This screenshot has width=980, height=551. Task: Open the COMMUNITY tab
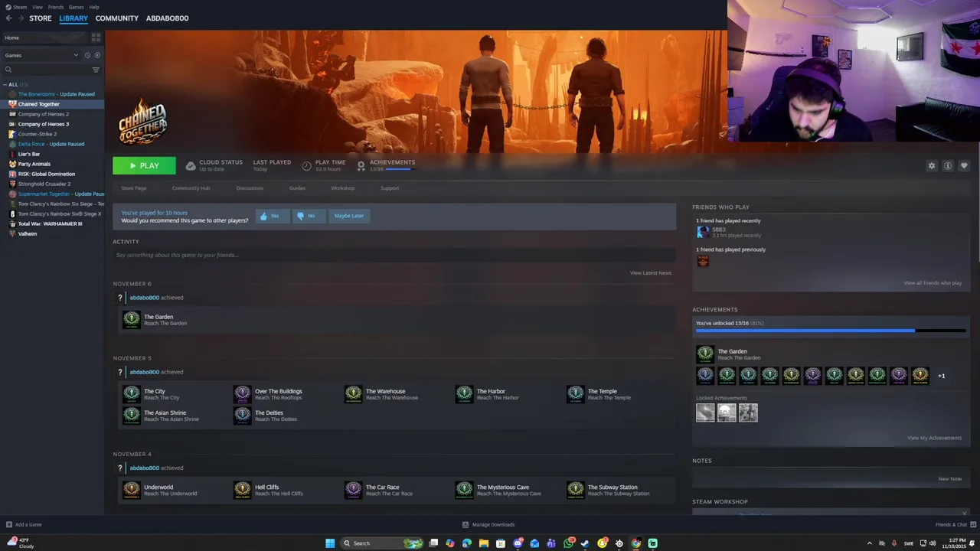(117, 18)
